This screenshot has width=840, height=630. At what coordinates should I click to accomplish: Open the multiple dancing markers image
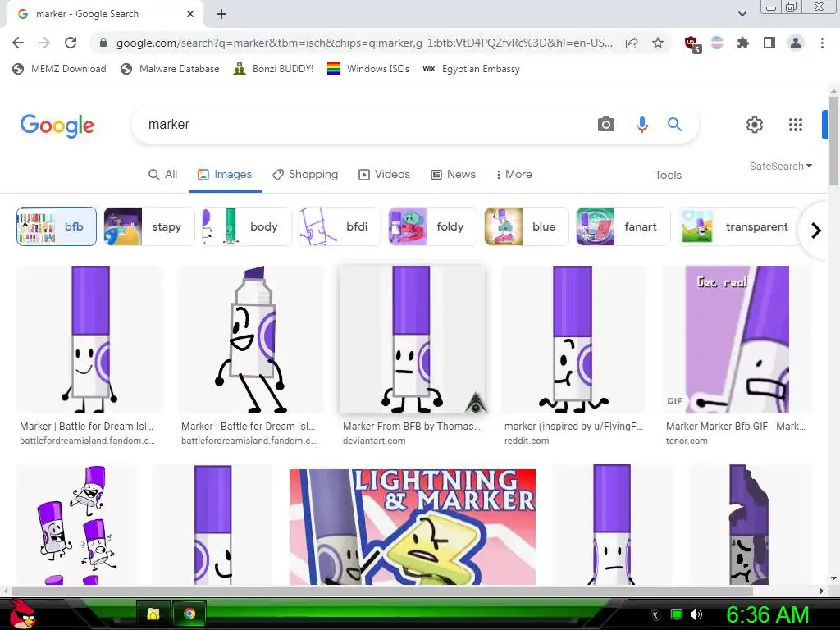tap(76, 525)
